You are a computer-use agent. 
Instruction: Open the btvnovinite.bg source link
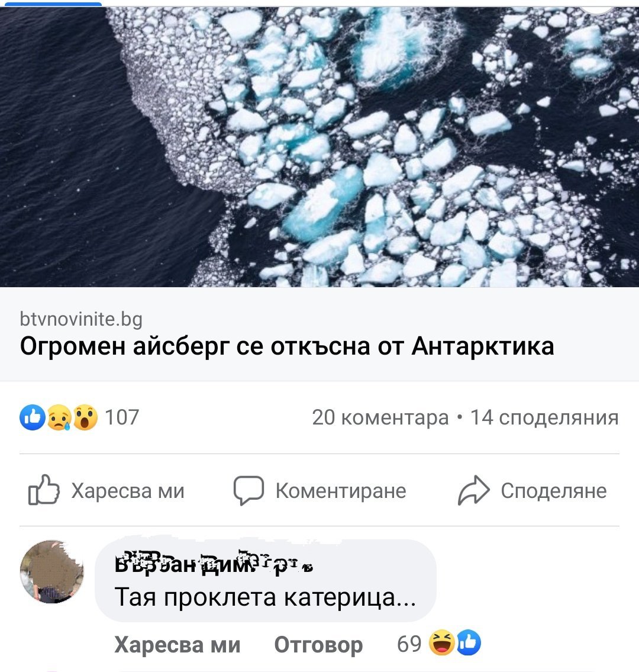pyautogui.click(x=81, y=319)
